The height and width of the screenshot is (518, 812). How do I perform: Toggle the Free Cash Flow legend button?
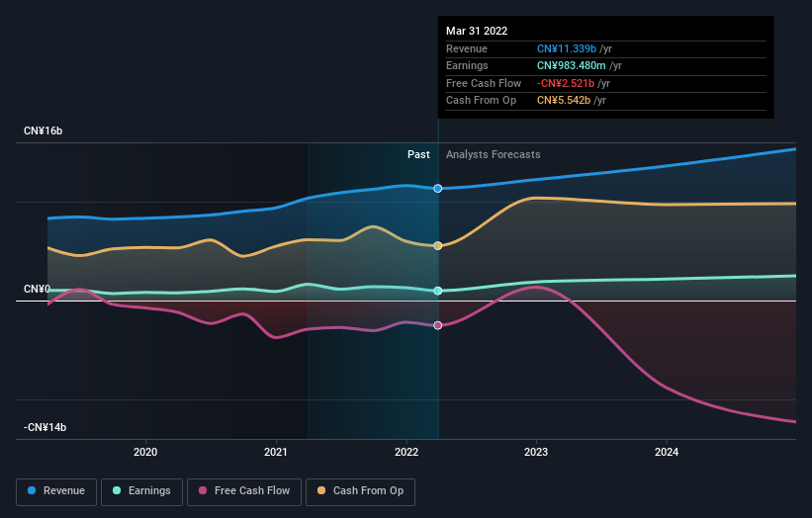pos(244,491)
